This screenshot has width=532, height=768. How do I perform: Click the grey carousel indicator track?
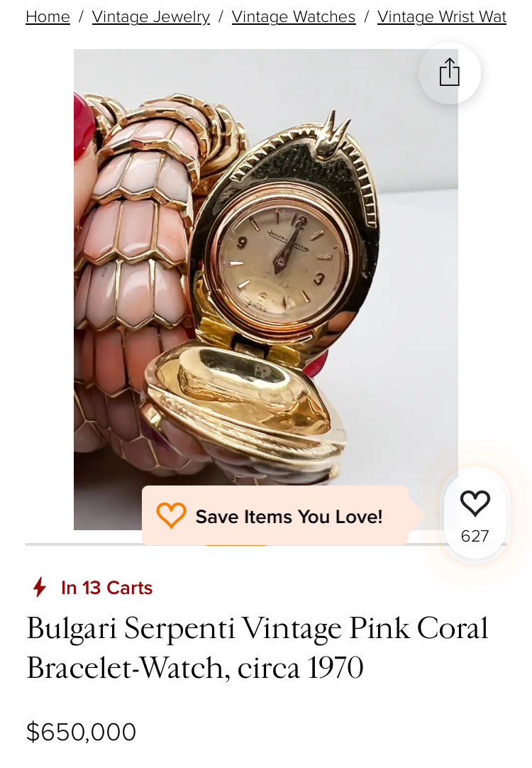tap(266, 544)
